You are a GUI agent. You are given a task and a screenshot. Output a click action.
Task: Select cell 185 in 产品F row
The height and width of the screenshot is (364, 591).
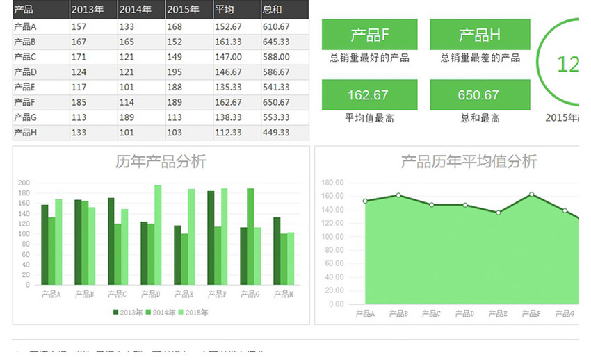[x=93, y=102]
